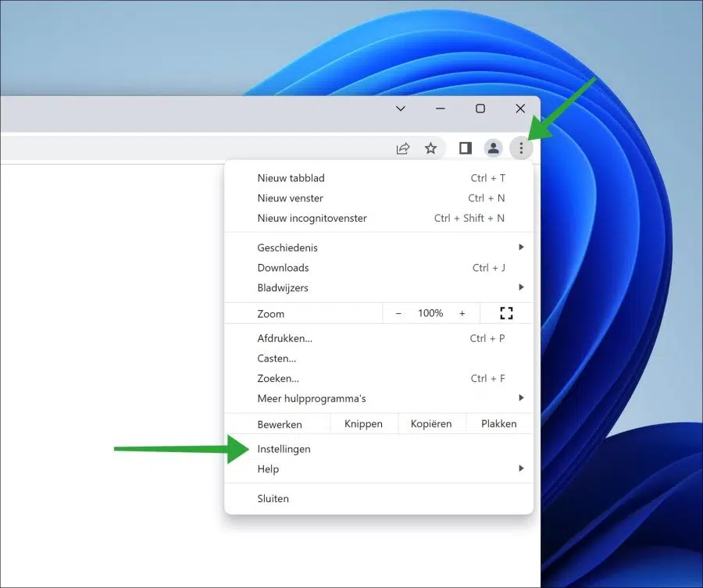Click the Kopiëren button
Image resolution: width=703 pixels, height=588 pixels.
[431, 424]
